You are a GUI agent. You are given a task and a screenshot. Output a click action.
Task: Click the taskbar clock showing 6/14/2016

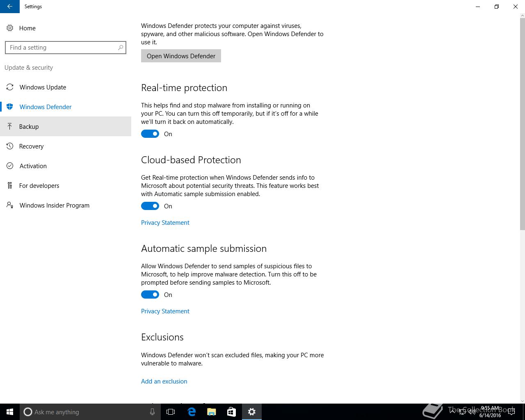click(490, 412)
